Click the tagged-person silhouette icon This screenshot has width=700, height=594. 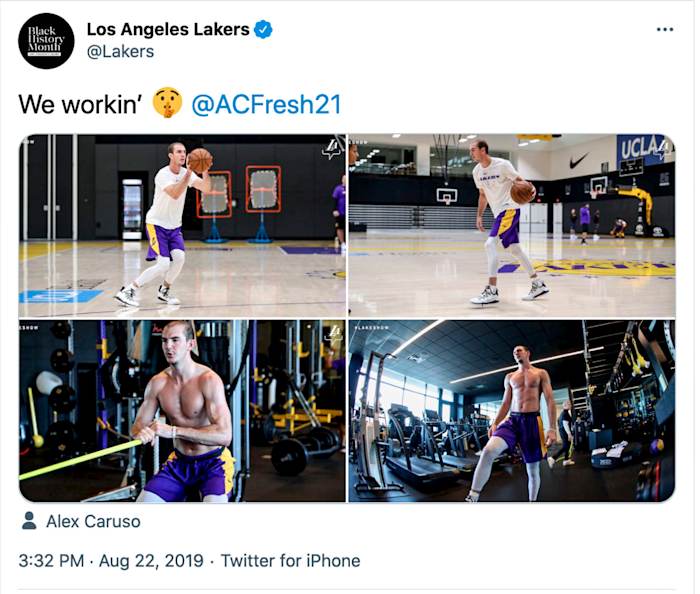tap(29, 521)
